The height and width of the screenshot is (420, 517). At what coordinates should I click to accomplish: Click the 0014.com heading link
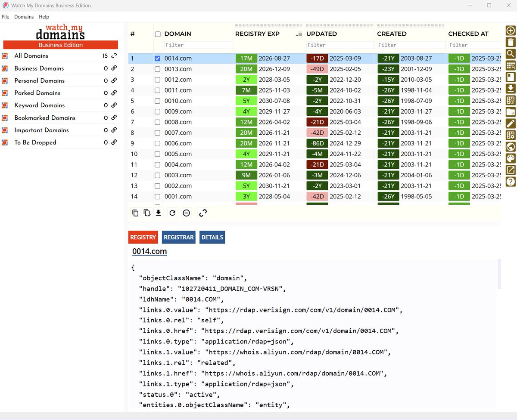tap(149, 251)
